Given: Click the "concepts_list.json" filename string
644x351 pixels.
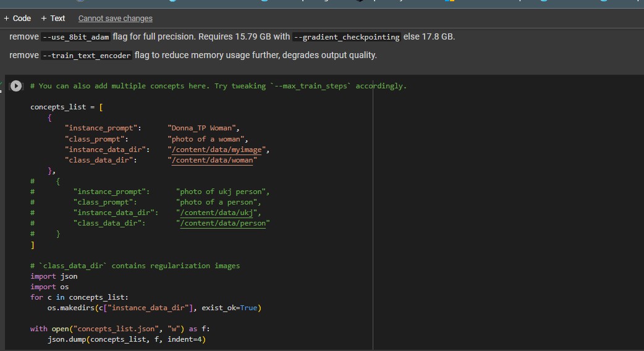Looking at the screenshot, I should click(x=116, y=329).
